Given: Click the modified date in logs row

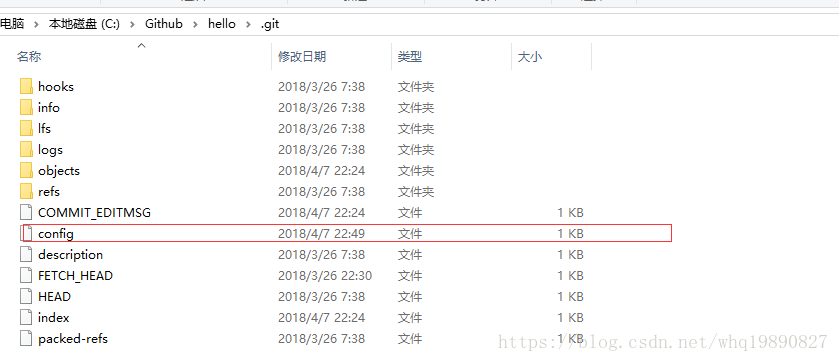Looking at the screenshot, I should pos(321,149).
